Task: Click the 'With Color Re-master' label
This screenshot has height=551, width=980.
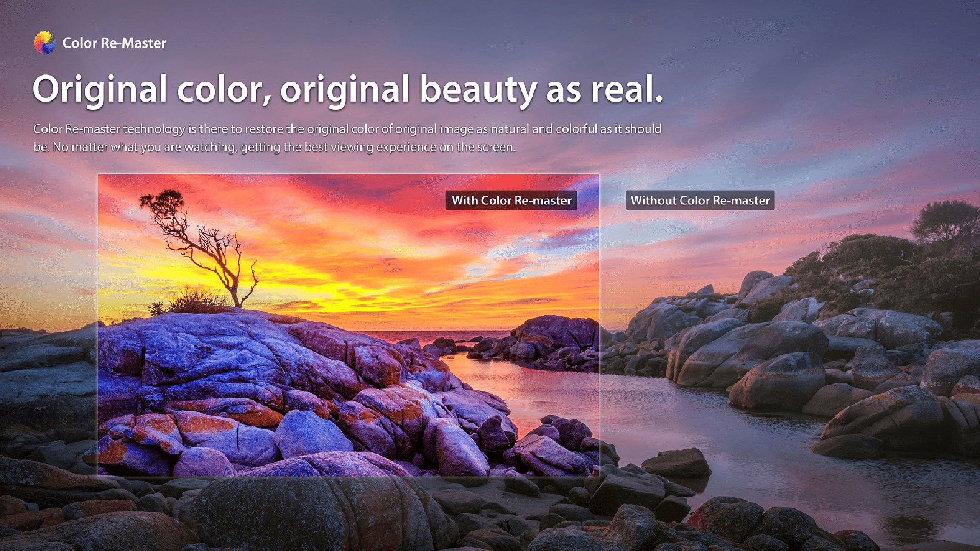Action: [x=511, y=200]
